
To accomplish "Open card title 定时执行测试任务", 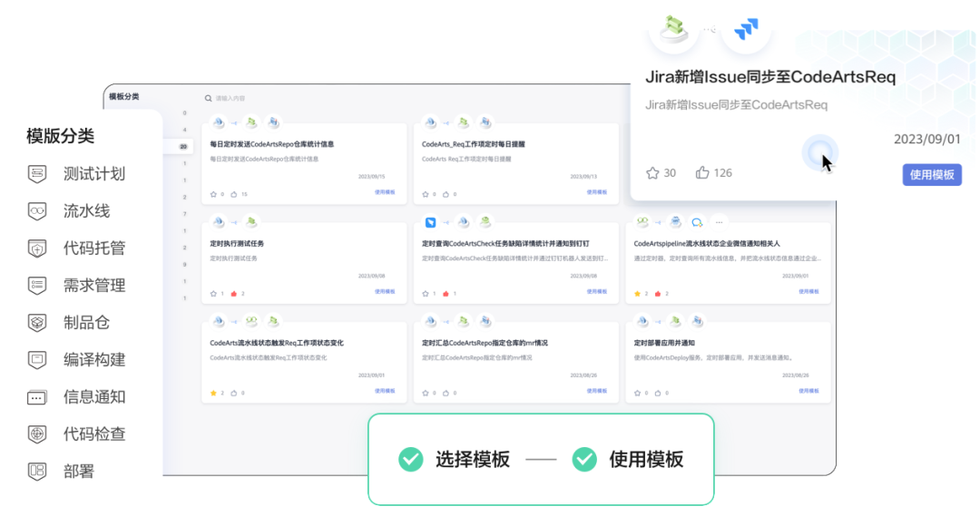I will pyautogui.click(x=237, y=244).
